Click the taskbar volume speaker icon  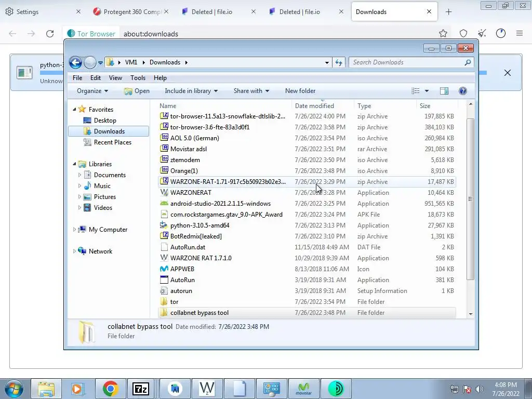[479, 389]
